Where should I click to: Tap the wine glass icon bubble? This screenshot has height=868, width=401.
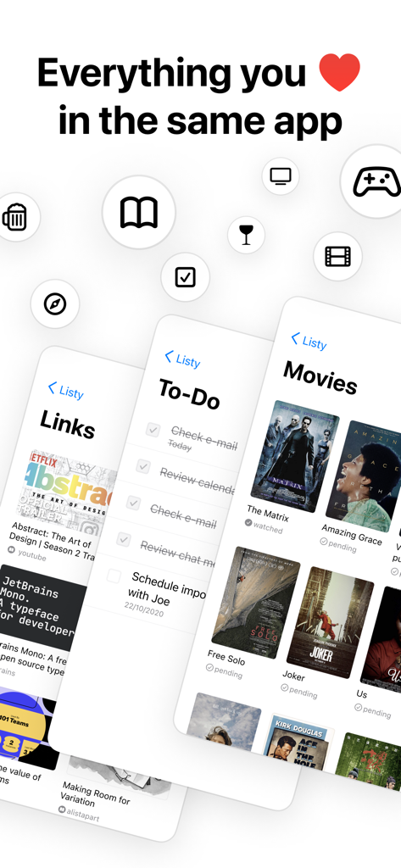(x=246, y=235)
